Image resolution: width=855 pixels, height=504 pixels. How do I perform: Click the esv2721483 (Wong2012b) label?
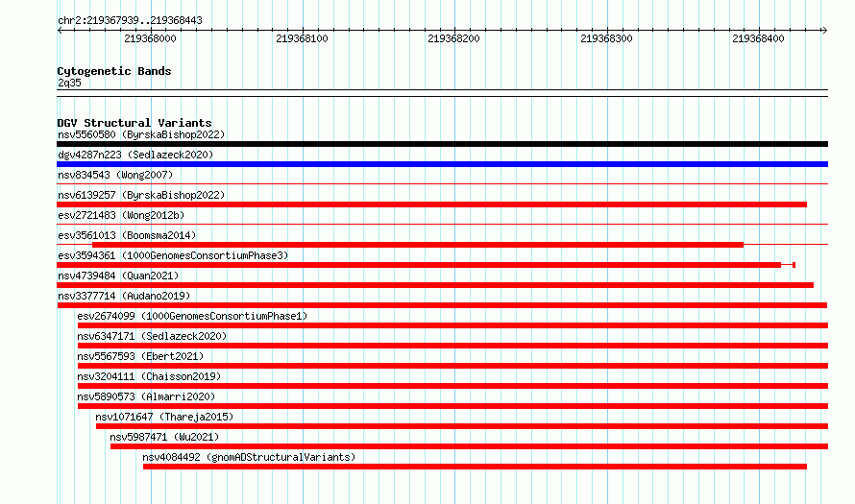121,215
